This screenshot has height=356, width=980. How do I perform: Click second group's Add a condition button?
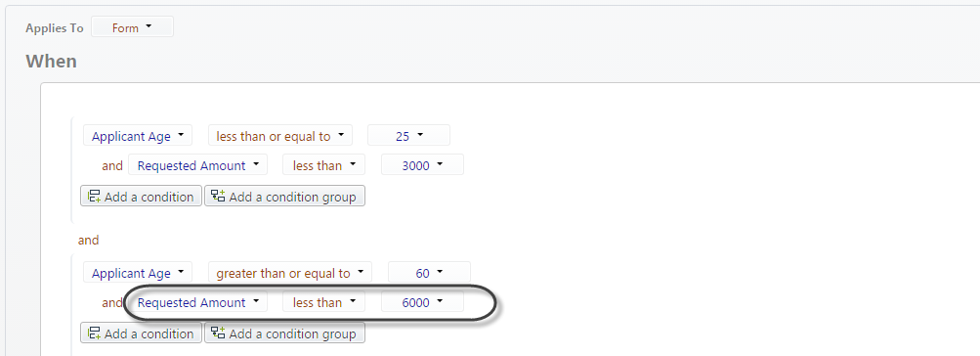pos(142,333)
